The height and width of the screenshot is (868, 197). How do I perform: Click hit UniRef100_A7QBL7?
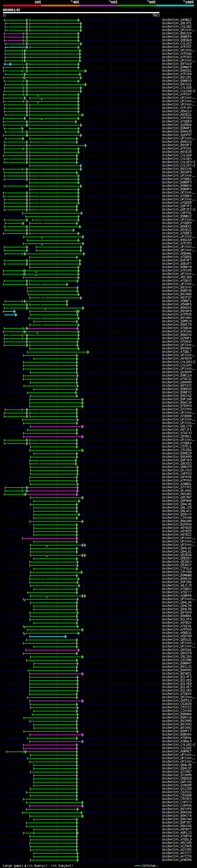click(177, 352)
